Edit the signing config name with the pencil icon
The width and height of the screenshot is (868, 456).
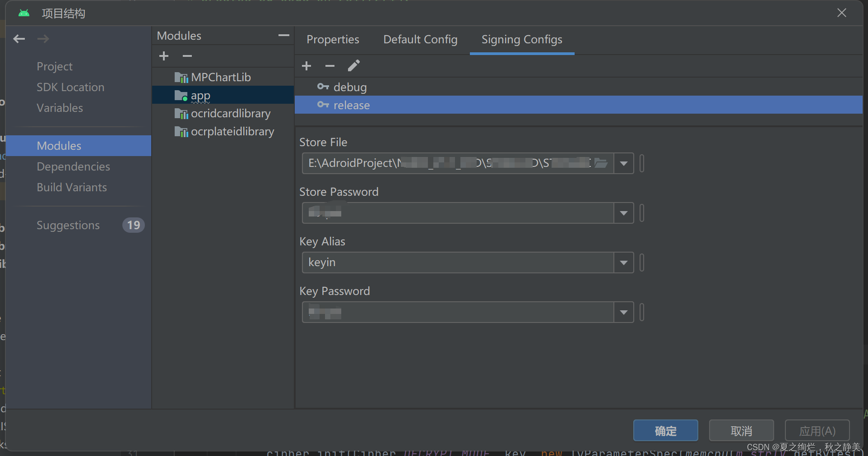pyautogui.click(x=354, y=66)
